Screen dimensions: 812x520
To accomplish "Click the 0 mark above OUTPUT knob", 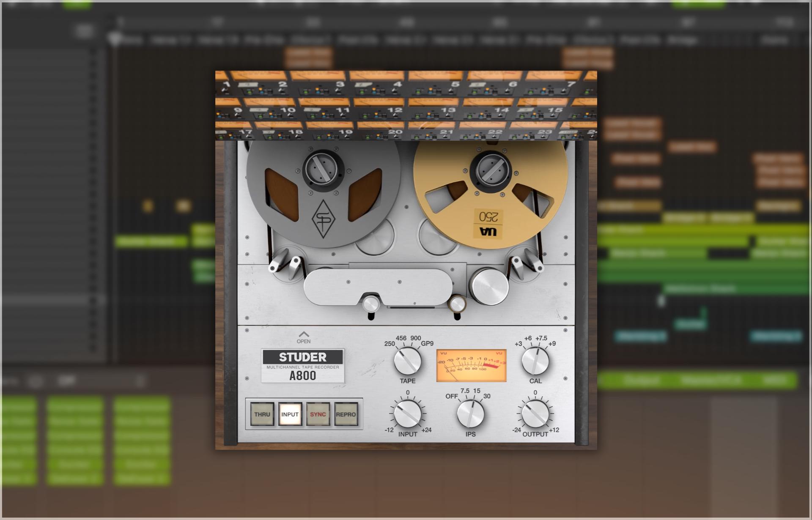I will [x=535, y=393].
